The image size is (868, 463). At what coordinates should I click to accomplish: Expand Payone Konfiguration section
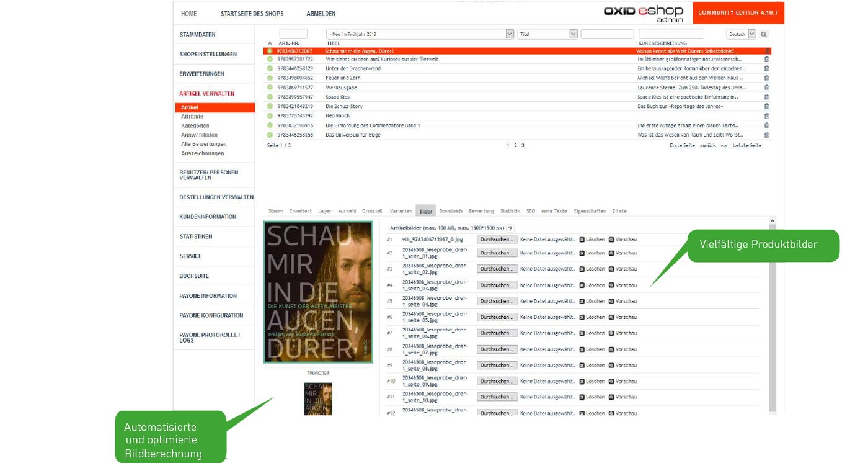(211, 316)
